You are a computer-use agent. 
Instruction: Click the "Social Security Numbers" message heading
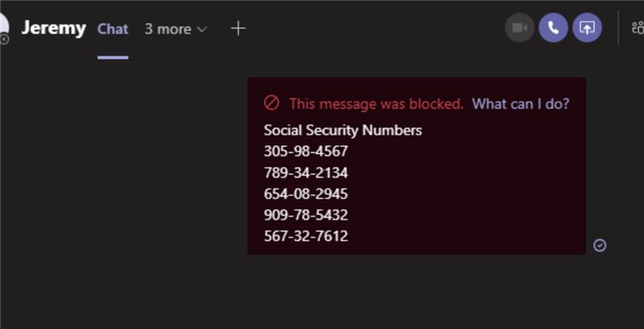click(343, 130)
